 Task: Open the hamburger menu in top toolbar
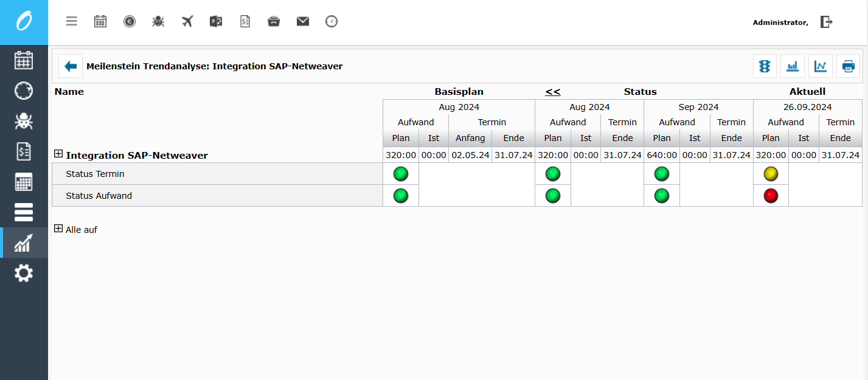pyautogui.click(x=72, y=21)
